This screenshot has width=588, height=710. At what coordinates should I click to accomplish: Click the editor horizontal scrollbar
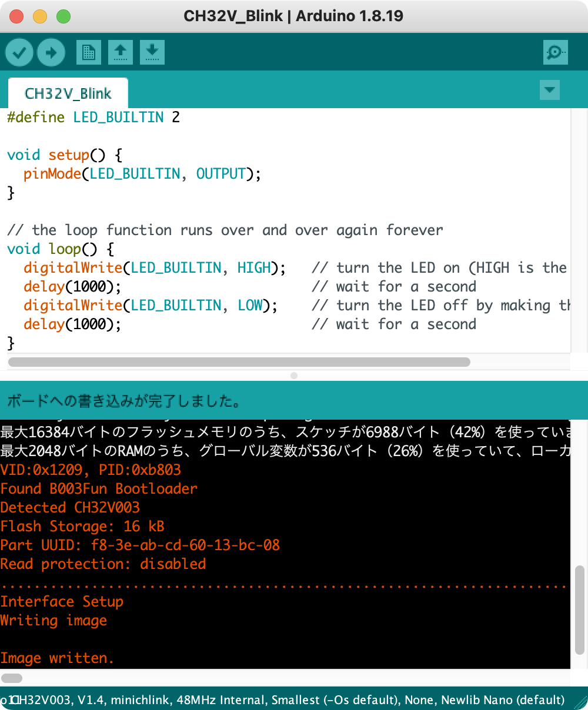(239, 362)
